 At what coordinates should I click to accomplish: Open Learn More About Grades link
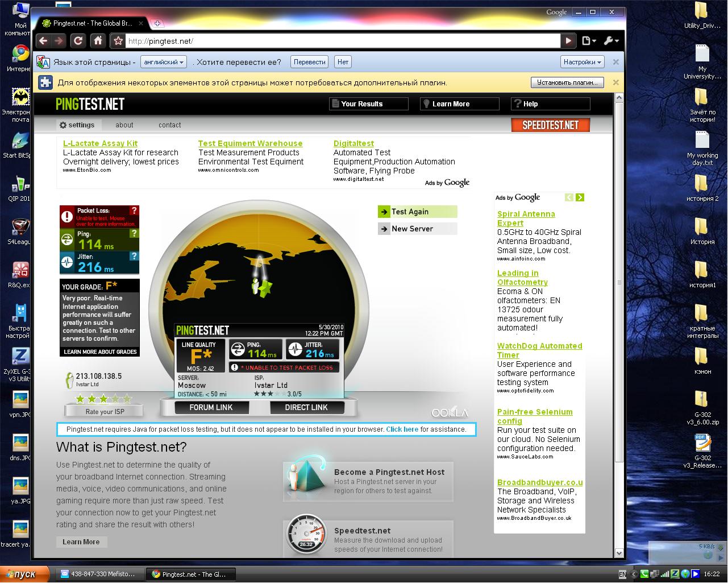tap(100, 352)
